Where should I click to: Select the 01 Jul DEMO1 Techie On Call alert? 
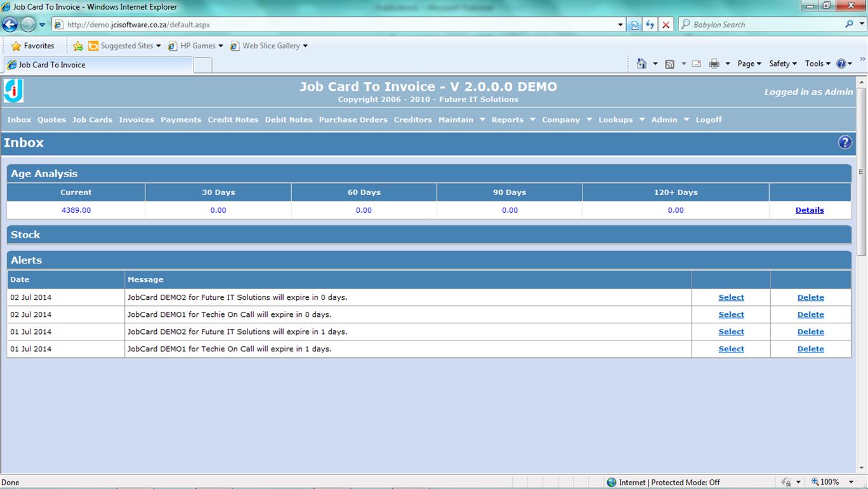click(x=731, y=349)
